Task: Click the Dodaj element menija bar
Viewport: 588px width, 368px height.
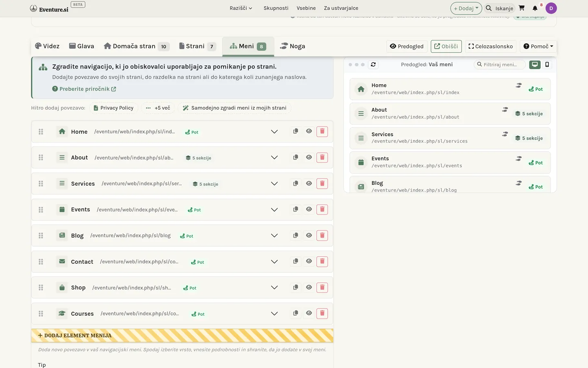Action: pos(182,335)
